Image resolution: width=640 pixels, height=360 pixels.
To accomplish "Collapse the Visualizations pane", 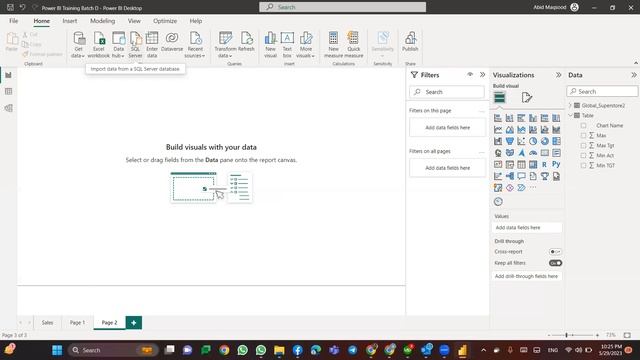I will coord(558,75).
